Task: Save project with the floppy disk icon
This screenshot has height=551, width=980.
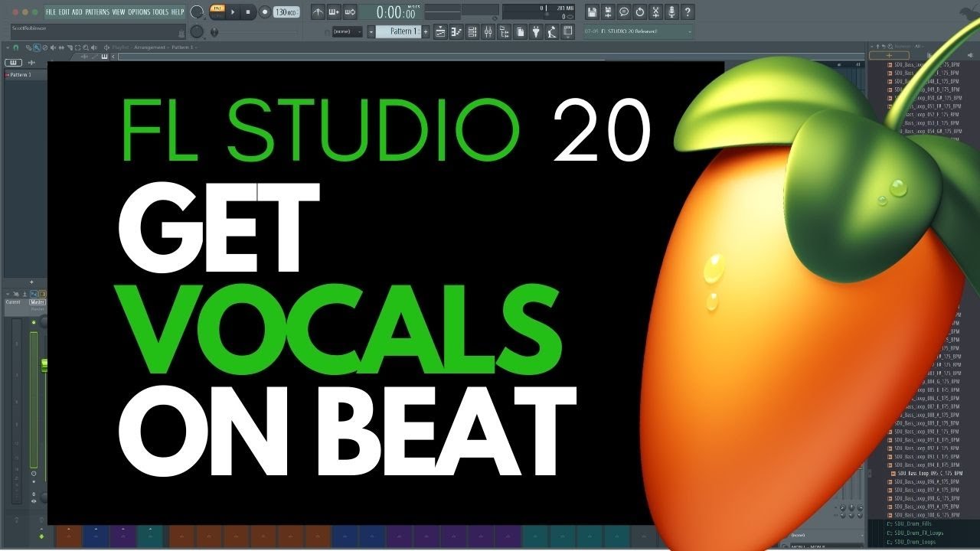Action: [592, 12]
